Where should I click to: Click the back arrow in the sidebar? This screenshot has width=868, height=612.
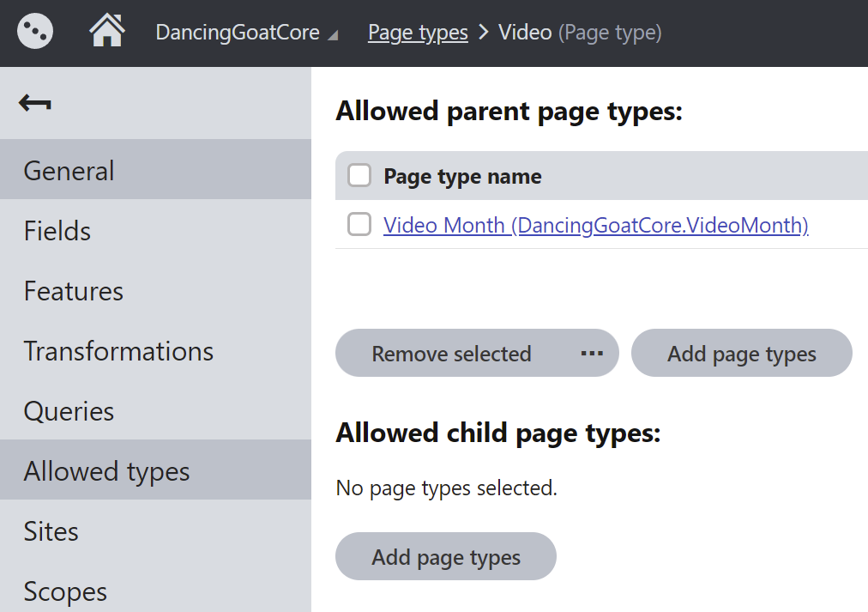(x=35, y=103)
